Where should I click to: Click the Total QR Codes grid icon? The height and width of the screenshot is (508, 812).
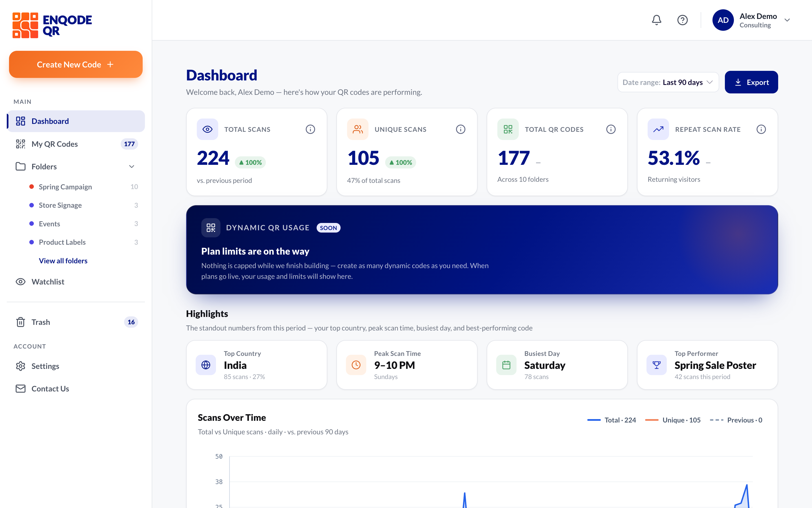(x=508, y=129)
